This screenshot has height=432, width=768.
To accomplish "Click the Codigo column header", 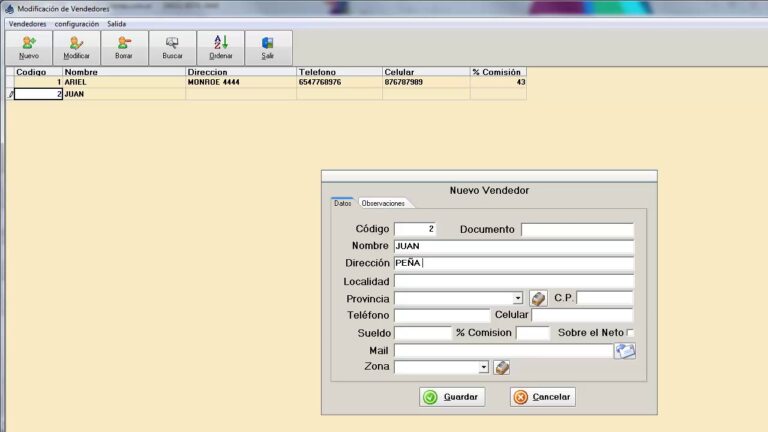I will pos(38,72).
